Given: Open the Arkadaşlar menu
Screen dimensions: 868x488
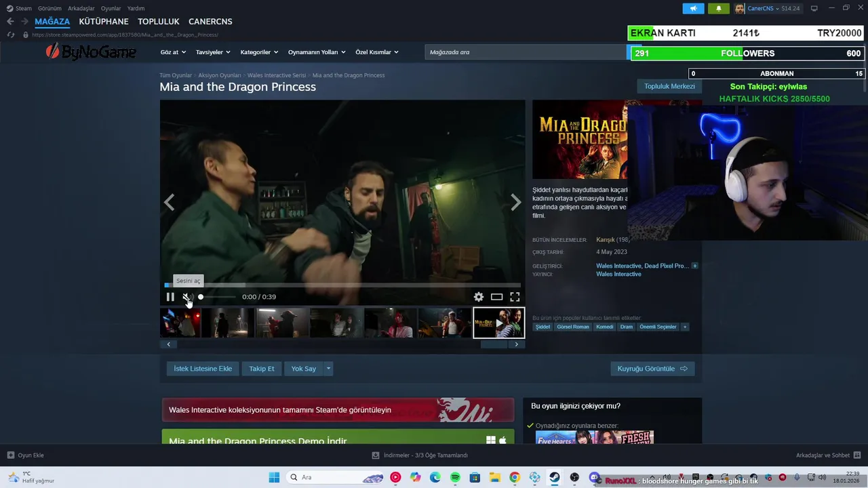Looking at the screenshot, I should pyautogui.click(x=81, y=8).
